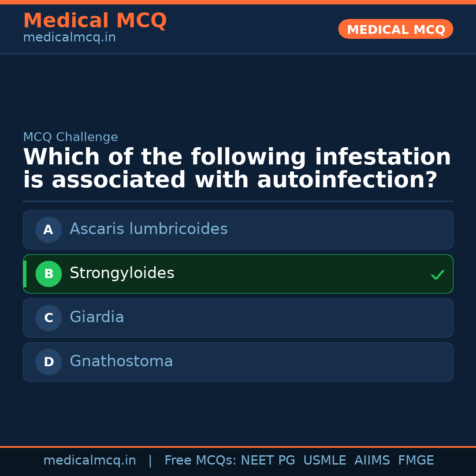Click the green B badge icon
Viewport: 476px width, 476px height.
48,274
